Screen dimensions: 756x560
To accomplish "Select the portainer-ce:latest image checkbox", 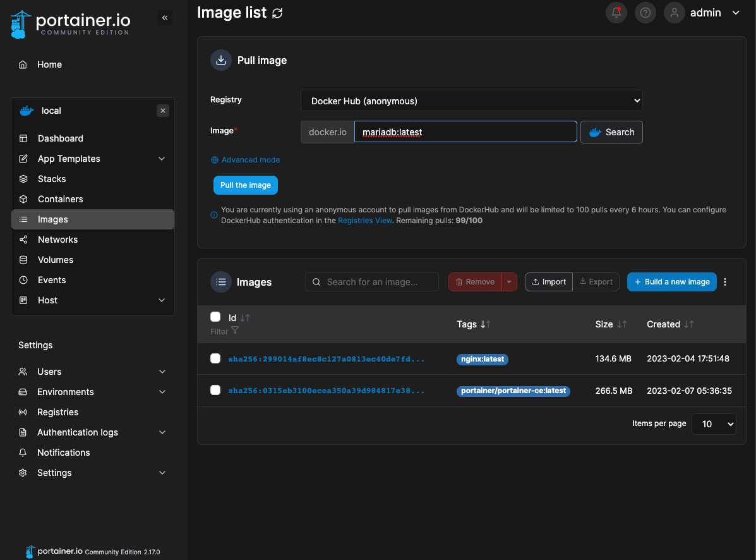I will [x=215, y=390].
